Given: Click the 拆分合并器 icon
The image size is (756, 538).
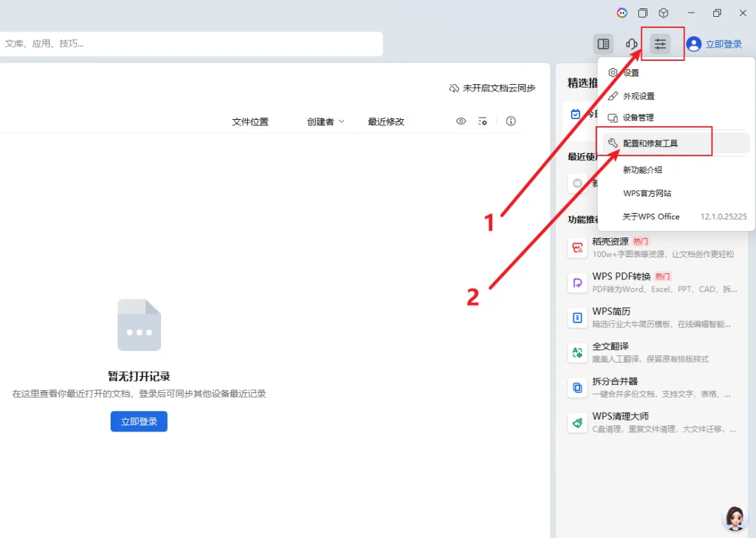Looking at the screenshot, I should point(577,387).
